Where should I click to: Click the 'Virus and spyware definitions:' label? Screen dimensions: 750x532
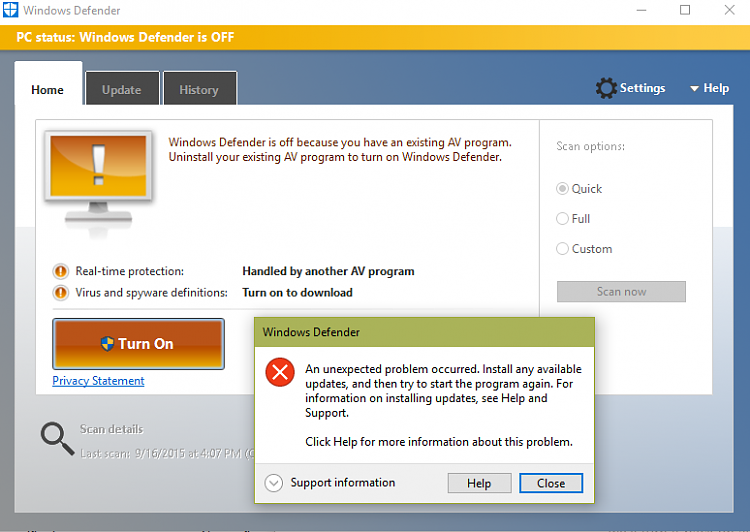tap(151, 292)
